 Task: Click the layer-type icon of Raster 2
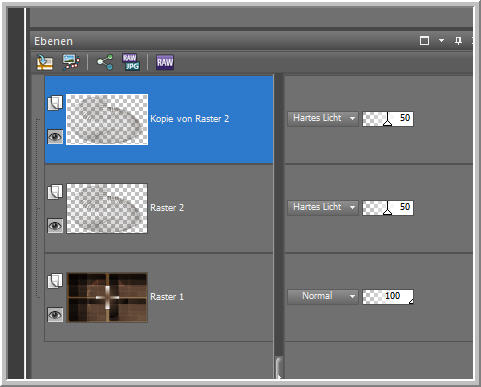pos(55,192)
